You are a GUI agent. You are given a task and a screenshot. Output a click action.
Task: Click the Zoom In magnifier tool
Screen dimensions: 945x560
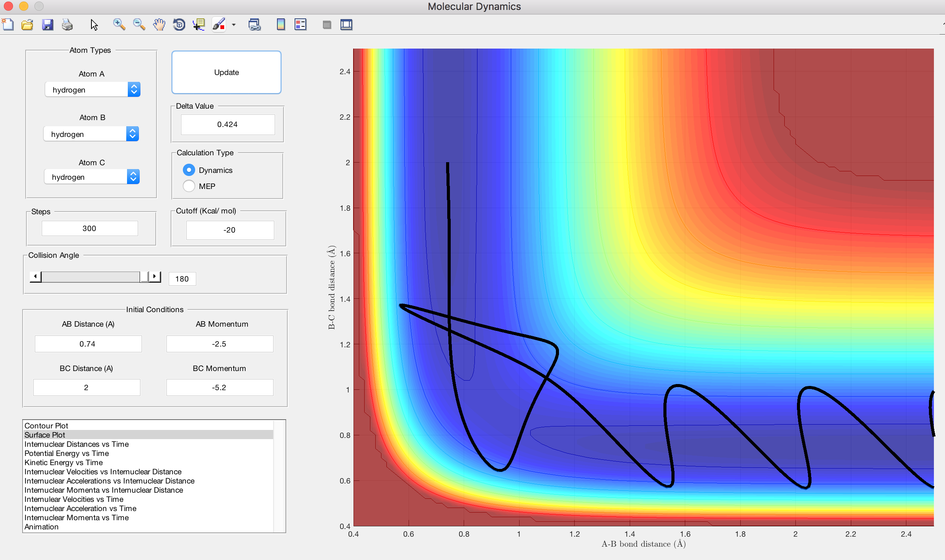pyautogui.click(x=119, y=25)
